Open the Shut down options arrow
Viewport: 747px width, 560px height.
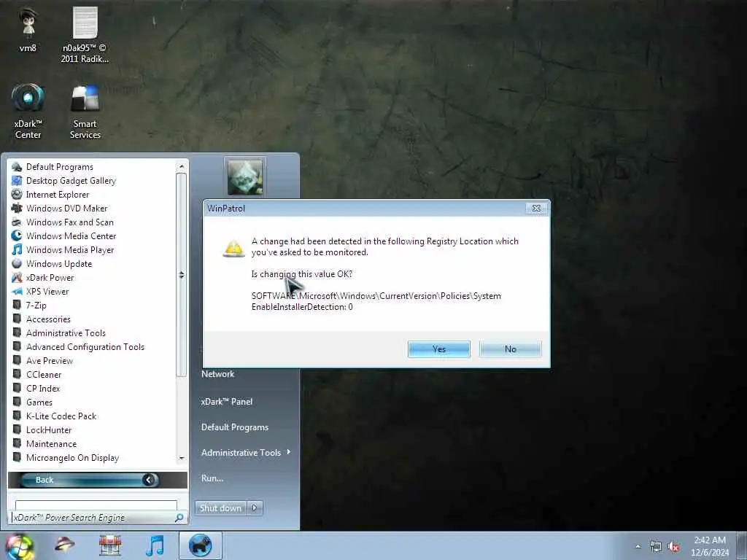(x=255, y=508)
